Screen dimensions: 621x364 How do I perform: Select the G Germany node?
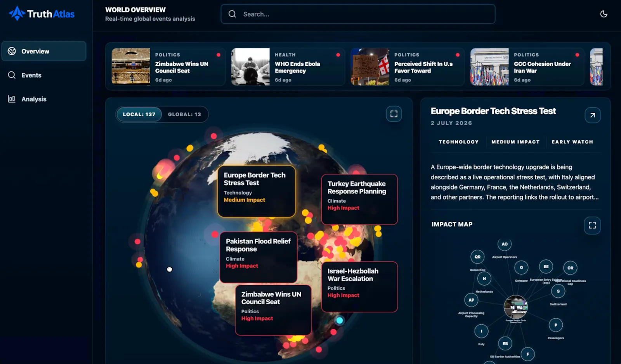pyautogui.click(x=521, y=267)
